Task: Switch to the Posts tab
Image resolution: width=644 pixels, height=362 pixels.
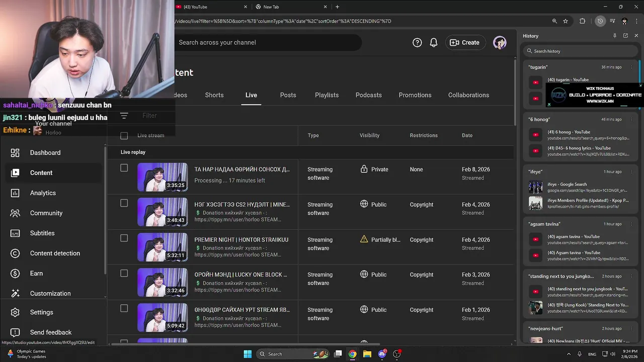Action: pos(288,95)
